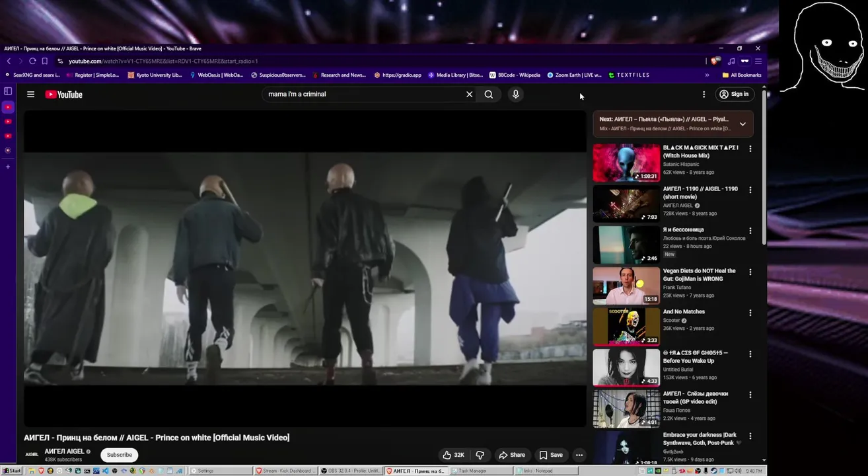Clear the search box with the X
868x476 pixels.
[x=469, y=95]
